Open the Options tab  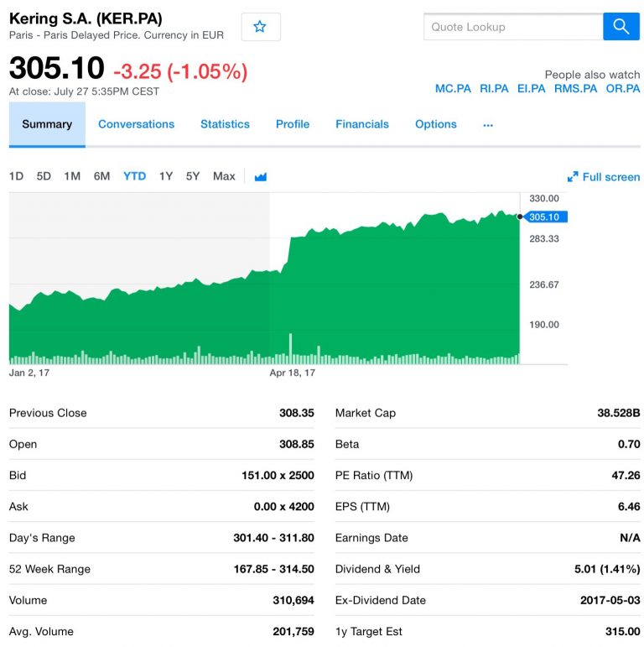(x=436, y=124)
